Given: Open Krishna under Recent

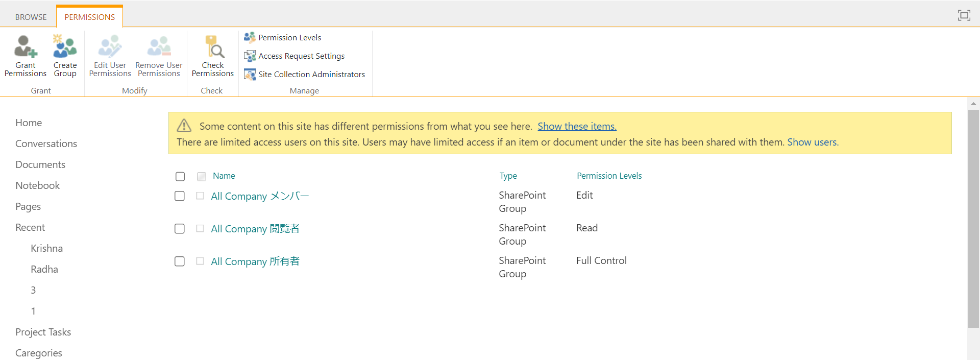Looking at the screenshot, I should pyautogui.click(x=46, y=248).
